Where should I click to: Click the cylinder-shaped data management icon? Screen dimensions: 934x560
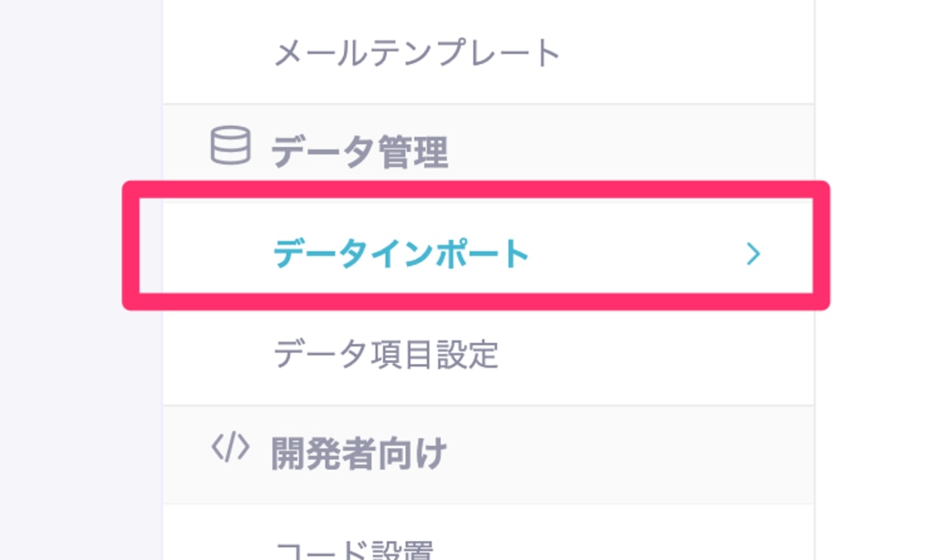click(230, 145)
